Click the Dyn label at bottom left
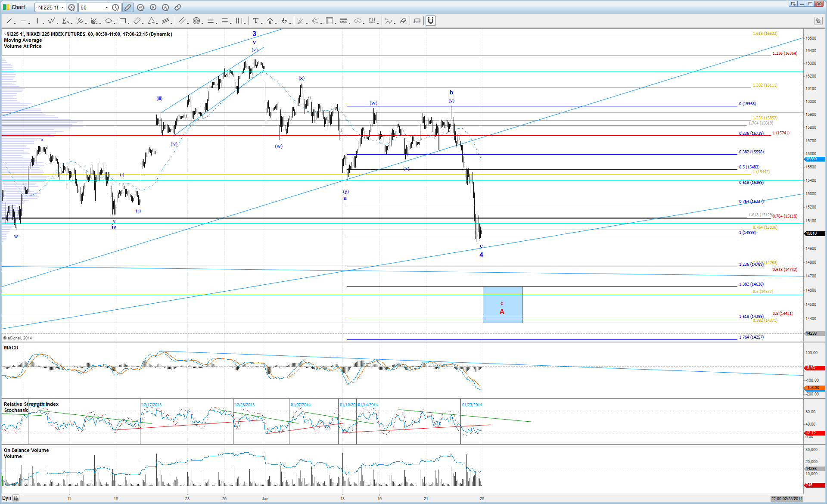The height and width of the screenshot is (504, 827). 6,498
